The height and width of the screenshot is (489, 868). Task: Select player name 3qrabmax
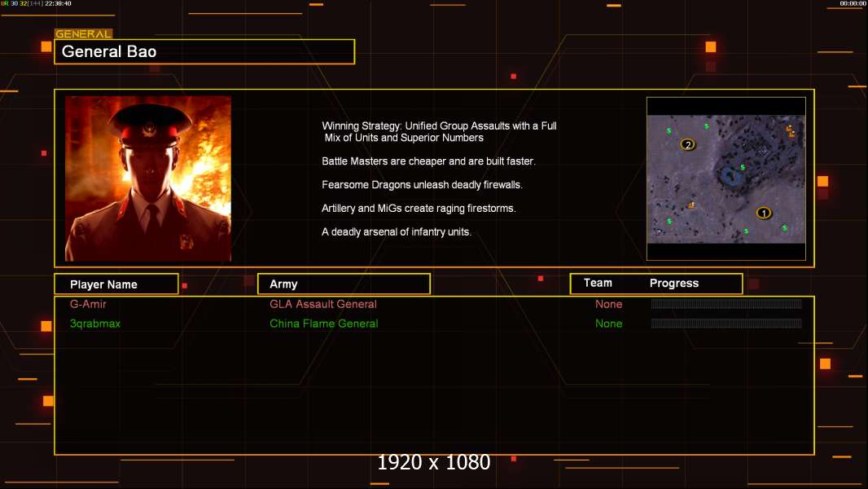tap(94, 324)
